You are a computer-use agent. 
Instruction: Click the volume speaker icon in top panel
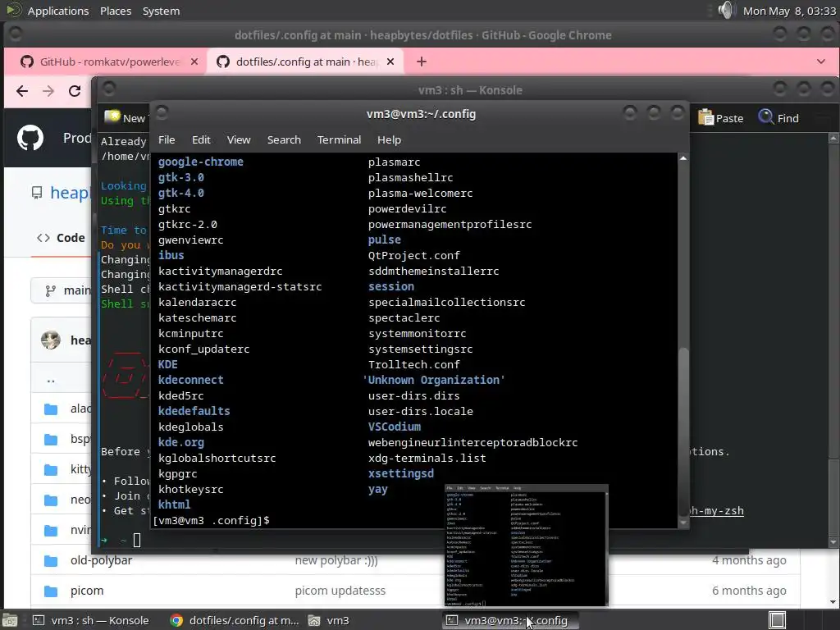click(x=727, y=10)
